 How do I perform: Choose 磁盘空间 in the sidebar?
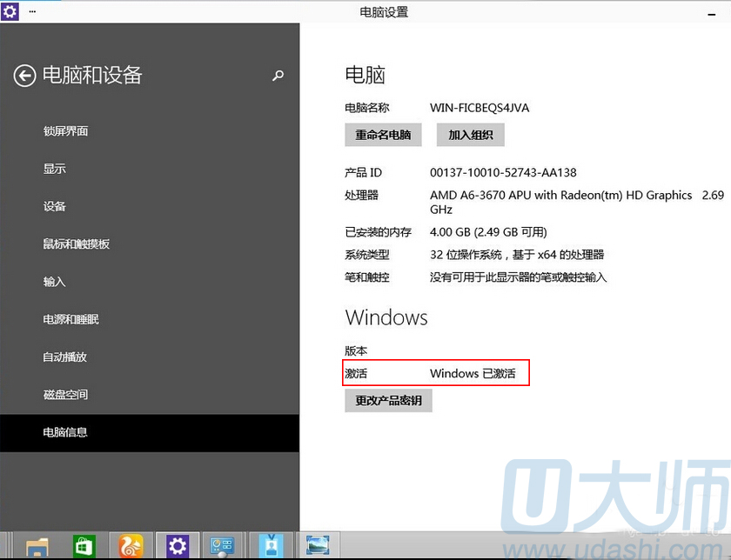pos(65,394)
